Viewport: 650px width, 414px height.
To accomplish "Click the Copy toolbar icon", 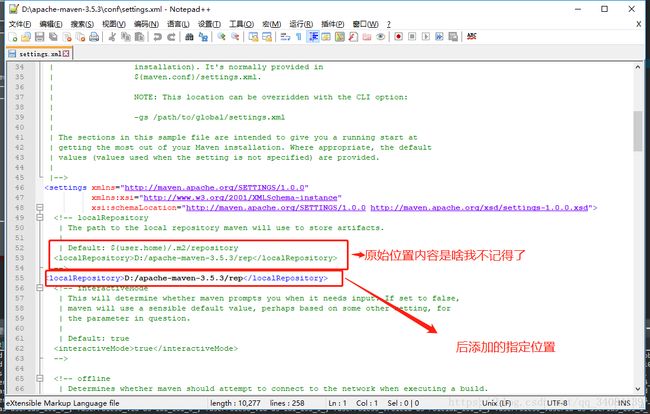I will [126, 37].
